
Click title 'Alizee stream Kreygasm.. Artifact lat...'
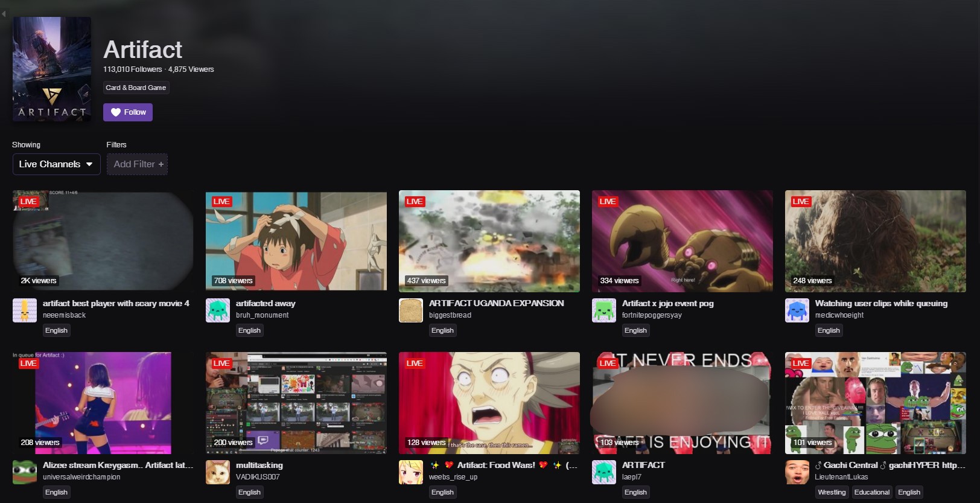pos(118,465)
